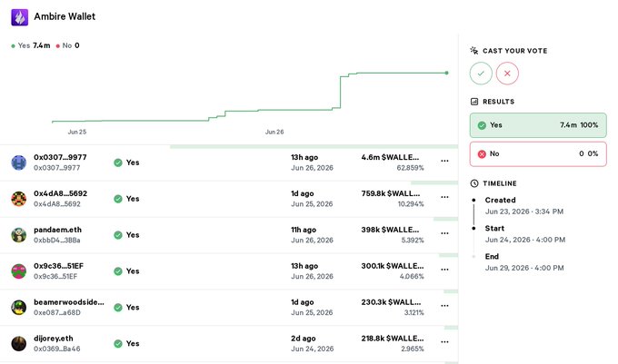Click the Jun 26 chart axis label

coord(274,132)
